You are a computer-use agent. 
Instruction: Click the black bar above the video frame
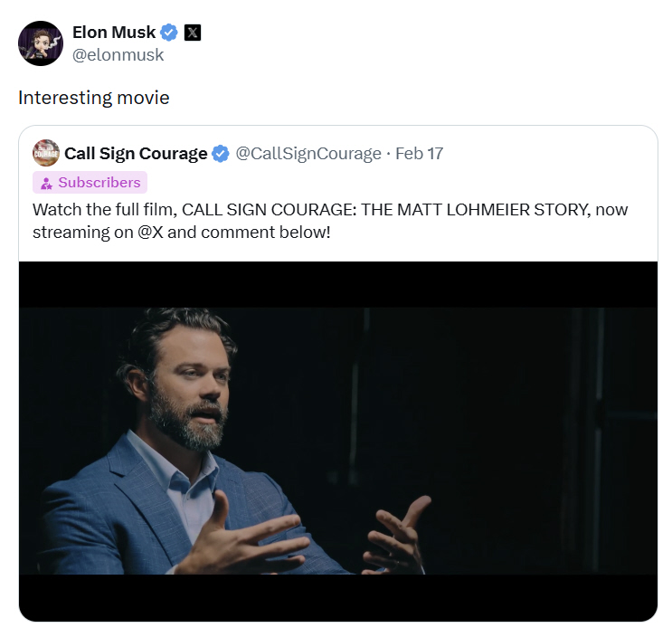point(338,284)
